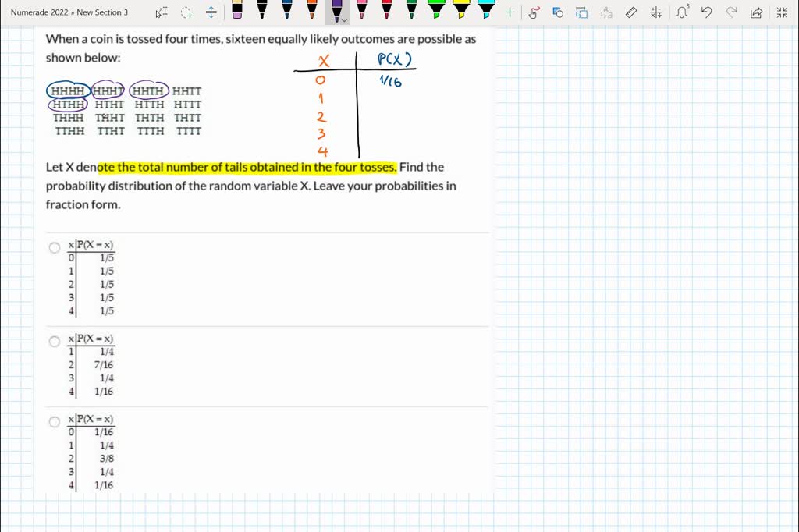Open the ruler tool

pos(631,12)
